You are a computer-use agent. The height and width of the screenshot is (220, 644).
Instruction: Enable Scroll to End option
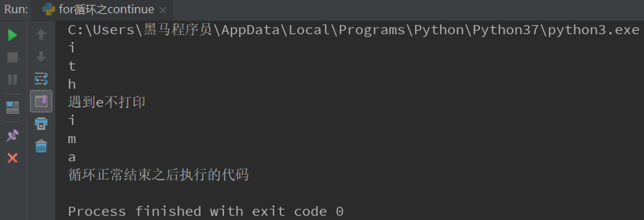tap(41, 101)
